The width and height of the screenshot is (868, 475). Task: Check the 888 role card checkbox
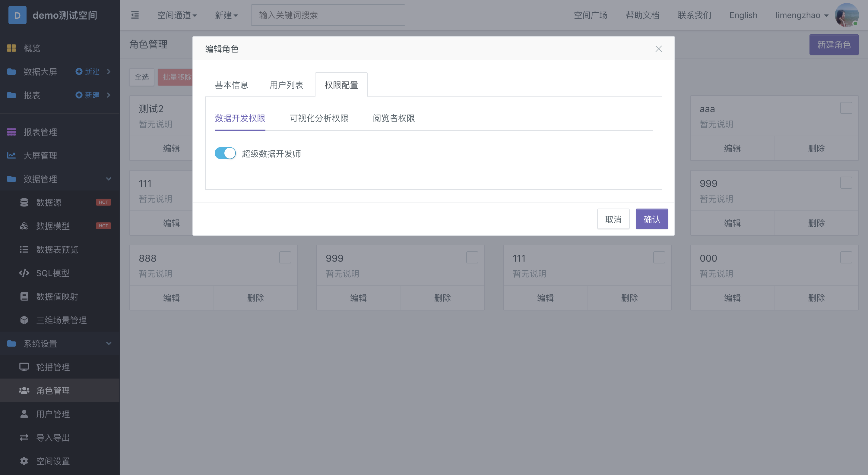(285, 257)
